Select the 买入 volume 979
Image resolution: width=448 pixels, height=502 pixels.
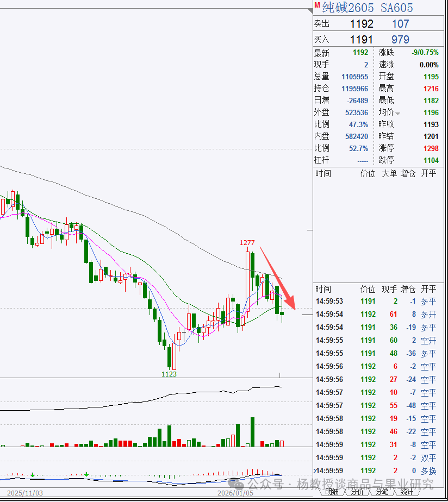[400, 40]
